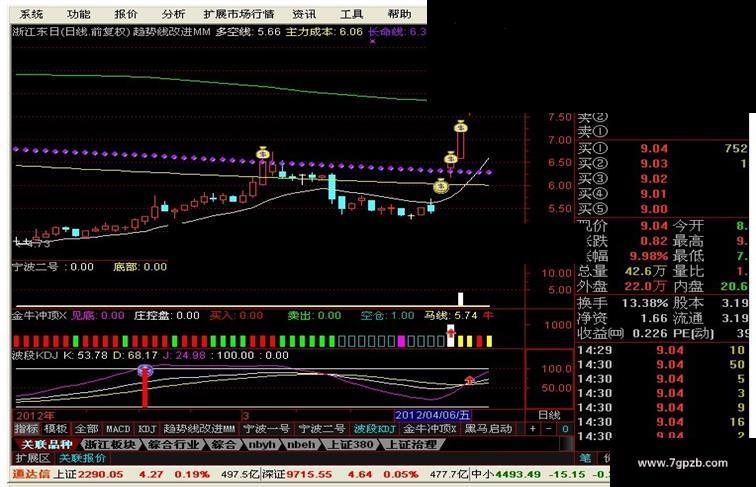
Task: Click the red arrow signal in 金牛冲顶X panel
Action: click(451, 332)
